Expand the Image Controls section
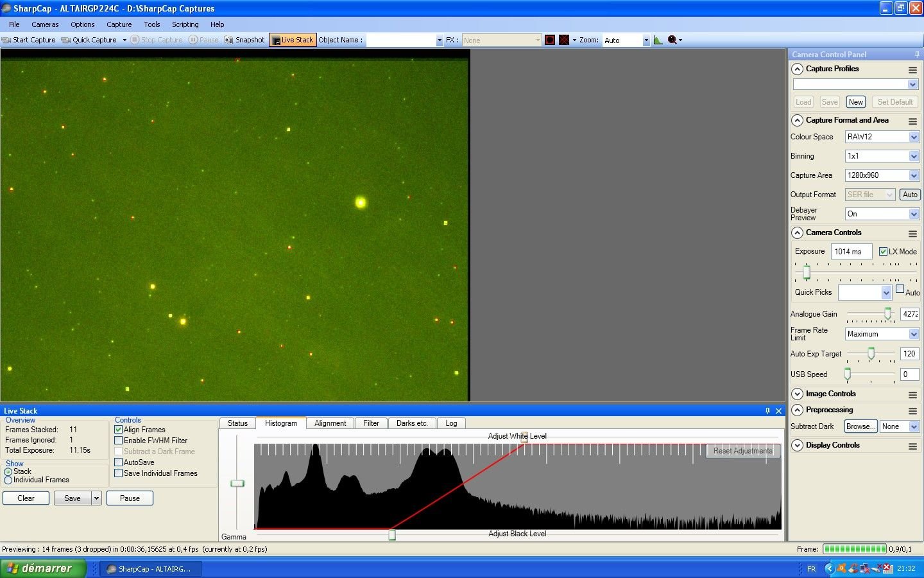The image size is (924, 578). (798, 394)
